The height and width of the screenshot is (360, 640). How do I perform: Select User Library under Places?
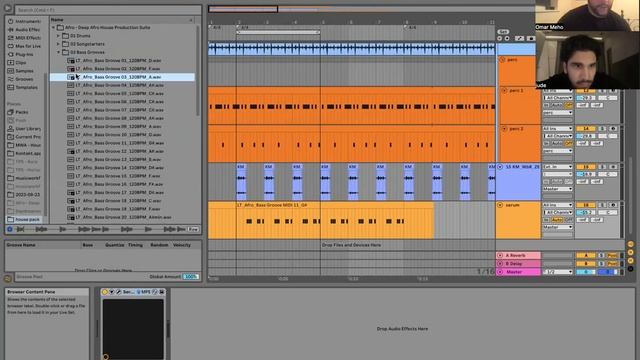click(x=24, y=129)
